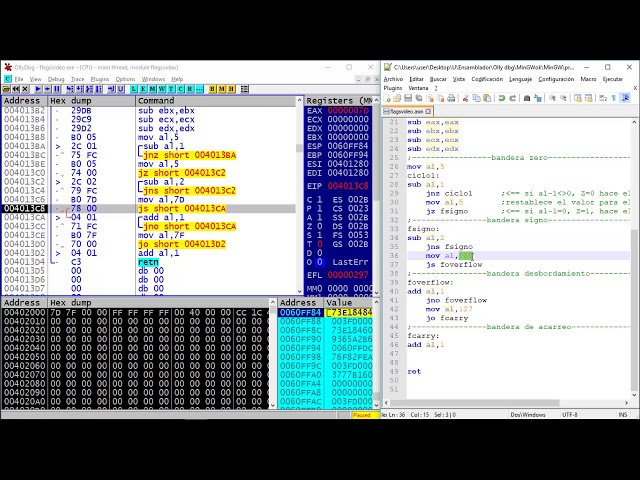
Task: Click the Step over toolbar icon
Action: click(x=80, y=89)
